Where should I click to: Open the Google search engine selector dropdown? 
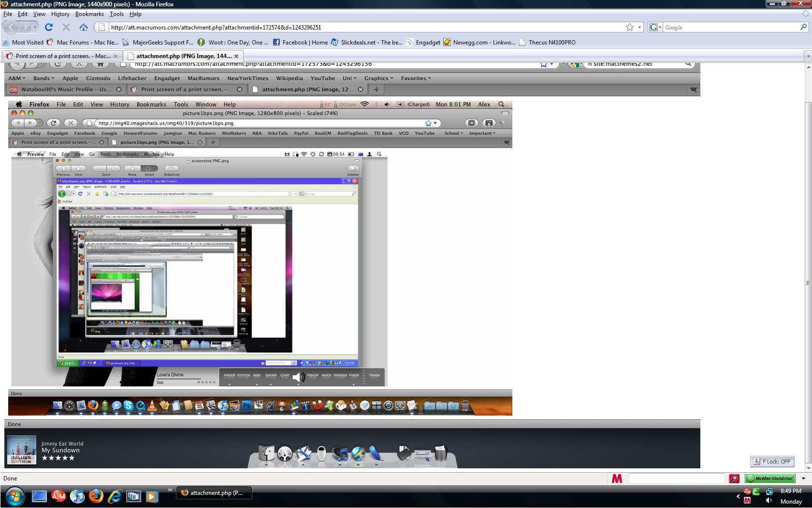(x=655, y=27)
